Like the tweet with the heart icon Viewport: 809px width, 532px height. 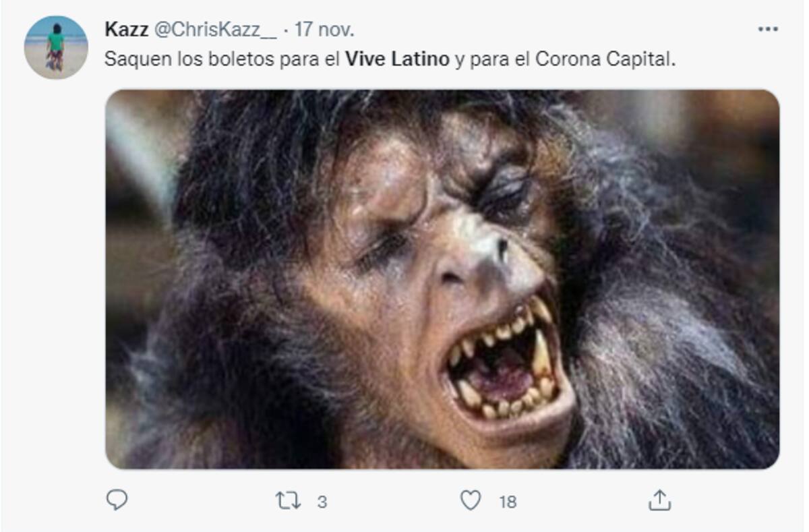click(471, 501)
